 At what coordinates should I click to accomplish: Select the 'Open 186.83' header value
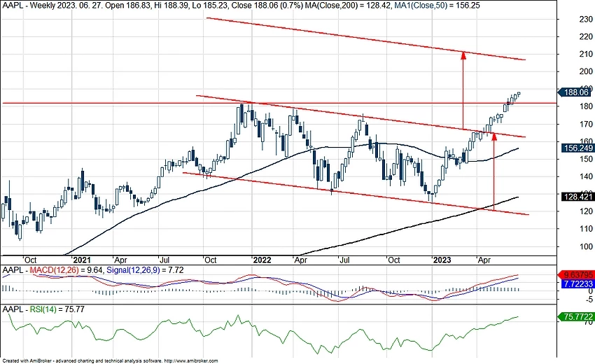click(x=134, y=6)
